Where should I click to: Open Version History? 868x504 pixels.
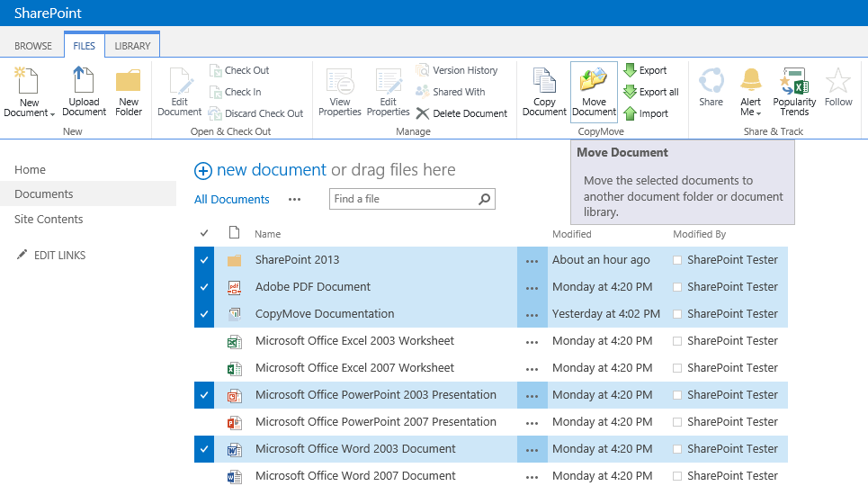tap(457, 70)
